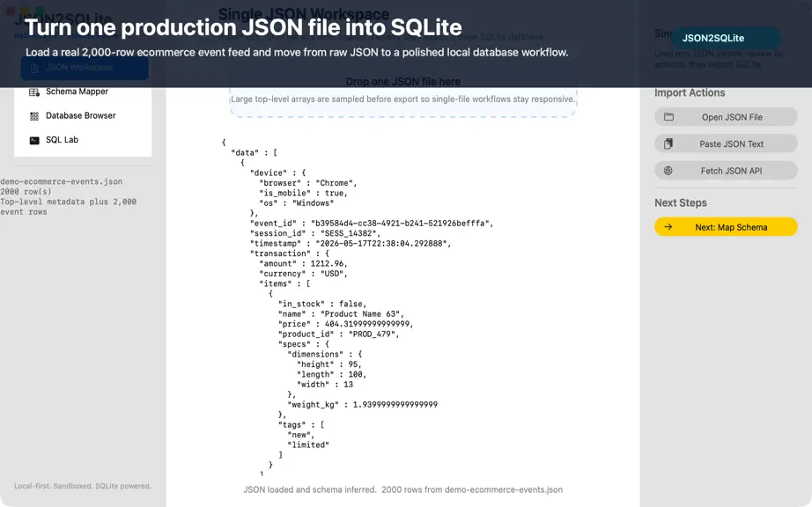Click the arrow icon on Next: Map Schema
Viewport: 812px width, 507px height.
click(668, 226)
